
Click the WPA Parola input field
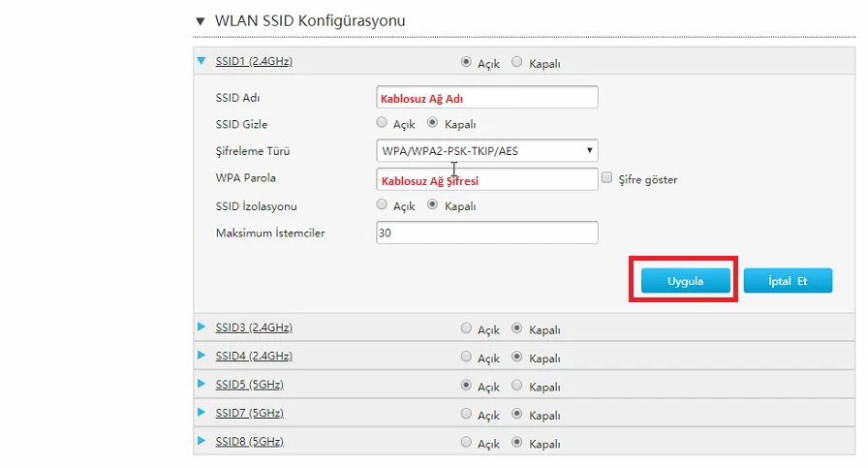(487, 179)
